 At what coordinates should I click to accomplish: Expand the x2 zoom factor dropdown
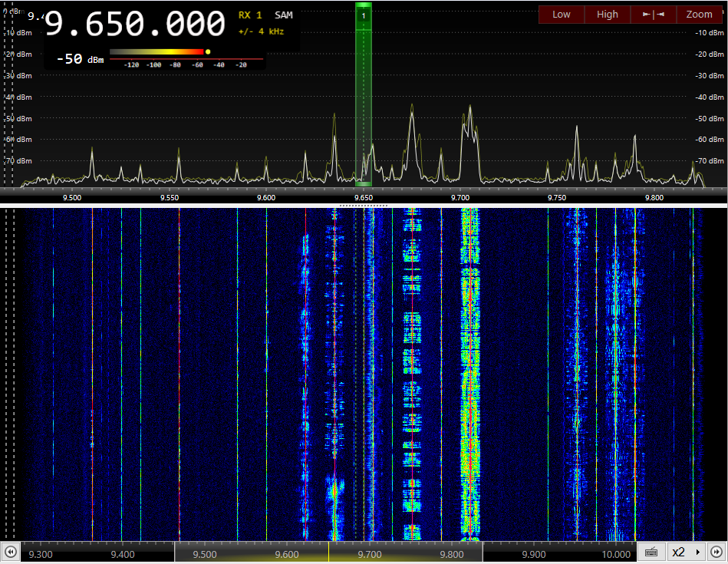(x=686, y=552)
